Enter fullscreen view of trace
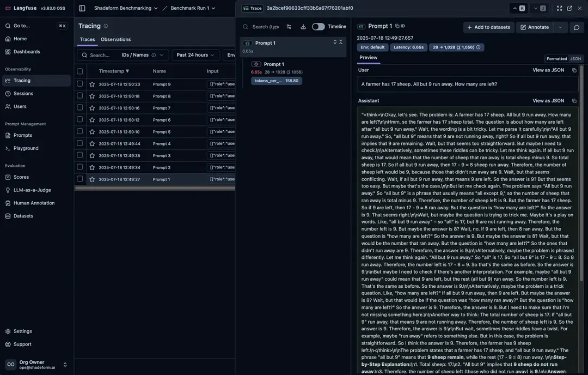The image size is (588, 375). click(559, 8)
